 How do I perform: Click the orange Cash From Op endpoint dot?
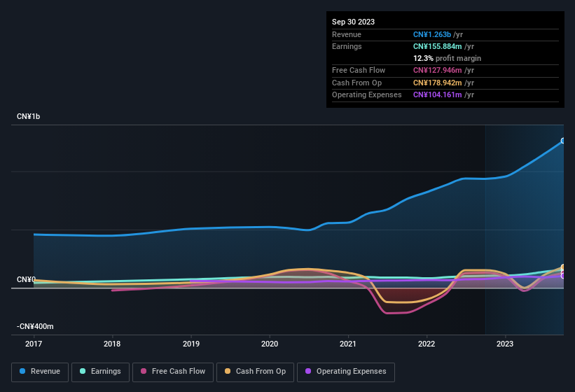pos(563,267)
